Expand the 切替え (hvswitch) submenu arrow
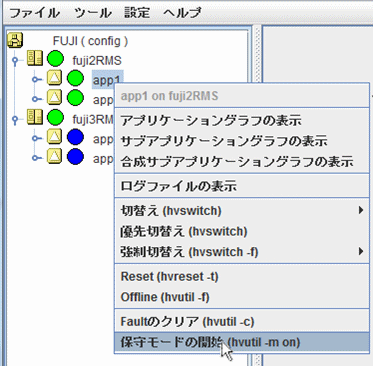Viewport: 373px width, 366px height. [x=361, y=210]
